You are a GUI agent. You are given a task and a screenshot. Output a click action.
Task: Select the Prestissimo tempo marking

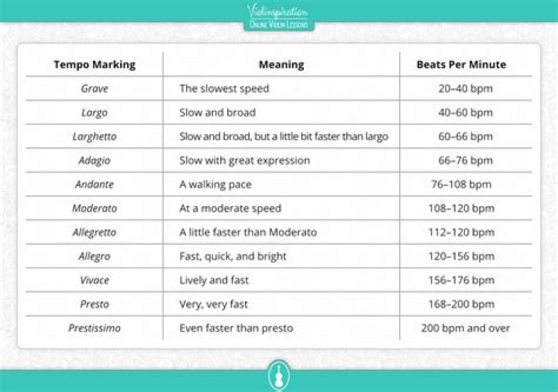tap(95, 328)
